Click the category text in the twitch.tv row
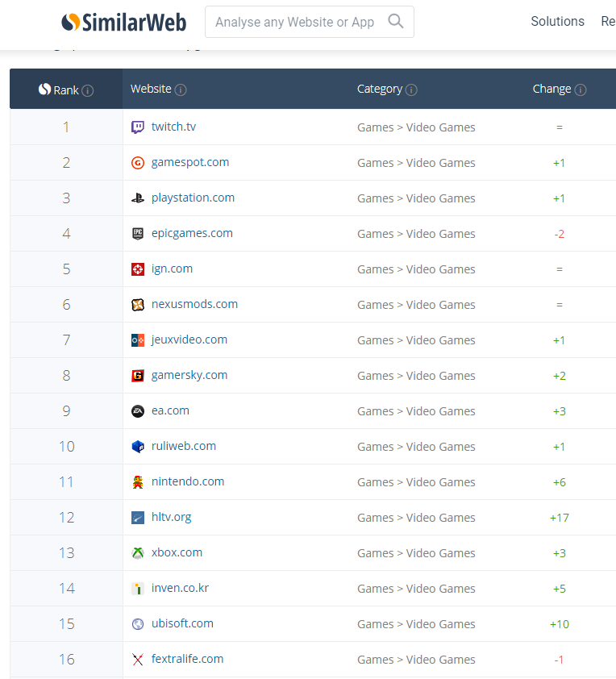This screenshot has width=616, height=679. coord(416,127)
